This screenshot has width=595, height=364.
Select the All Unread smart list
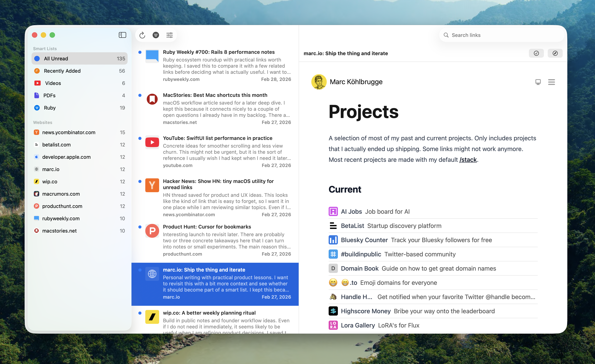79,58
